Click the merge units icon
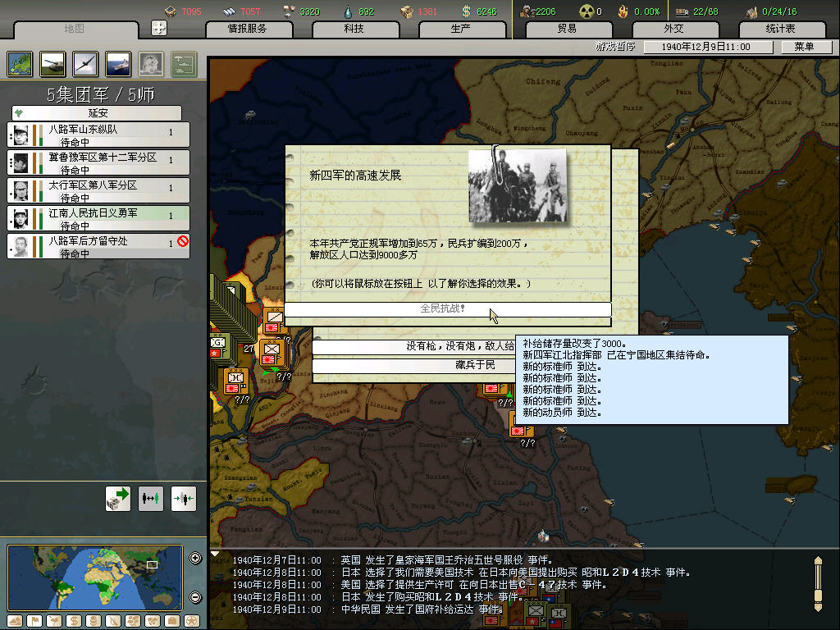840x630 pixels. (184, 498)
